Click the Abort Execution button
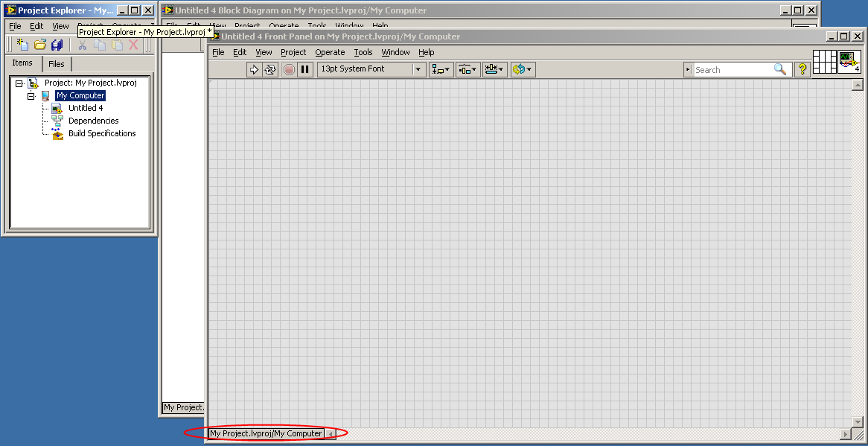The height and width of the screenshot is (446, 868). tap(289, 69)
